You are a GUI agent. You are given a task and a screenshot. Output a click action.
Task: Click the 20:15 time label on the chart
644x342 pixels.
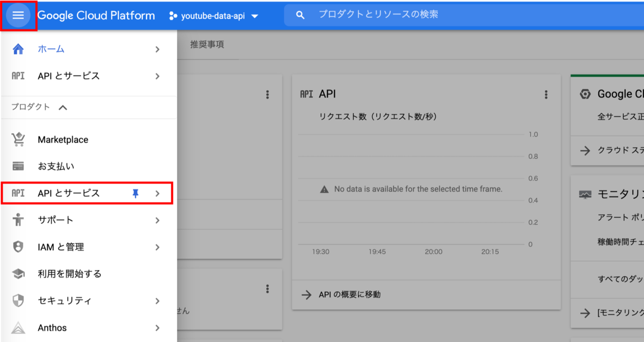click(x=490, y=251)
